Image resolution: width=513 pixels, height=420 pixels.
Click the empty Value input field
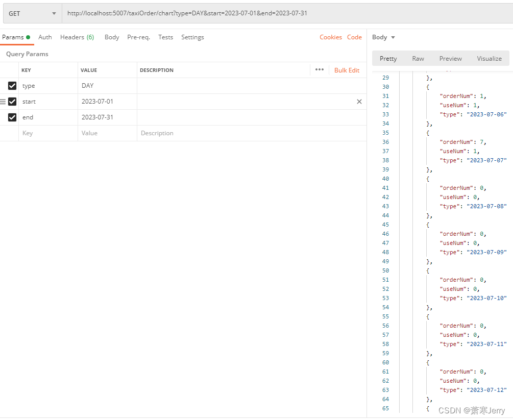107,133
